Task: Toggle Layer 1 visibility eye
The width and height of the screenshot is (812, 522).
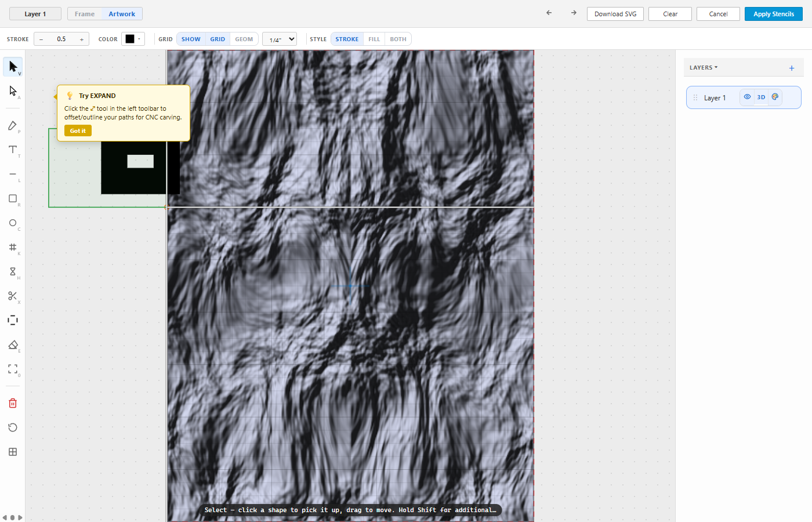Action: tap(747, 97)
